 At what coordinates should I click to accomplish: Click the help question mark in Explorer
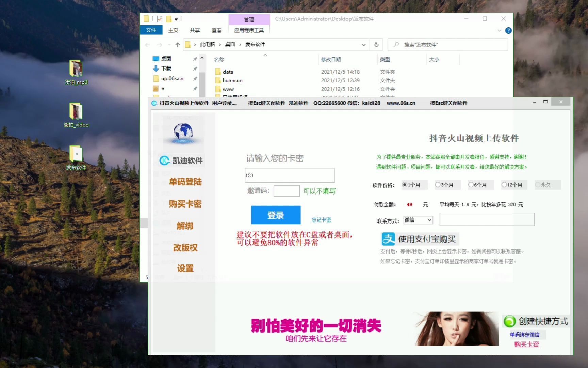[x=508, y=30]
